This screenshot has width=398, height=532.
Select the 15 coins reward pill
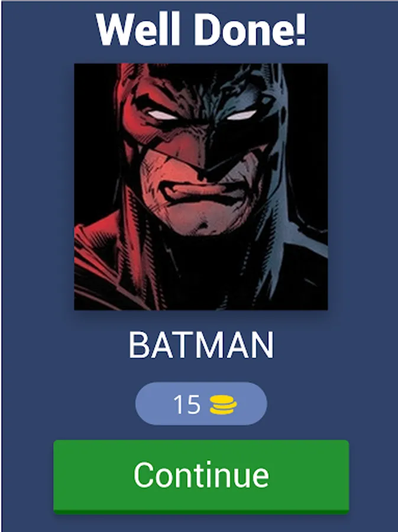201,404
